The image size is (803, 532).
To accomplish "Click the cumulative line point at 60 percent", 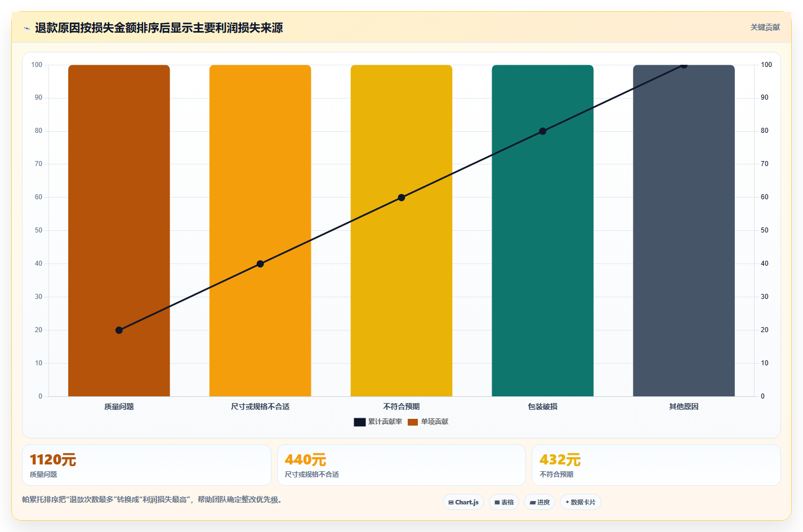I will pyautogui.click(x=401, y=198).
